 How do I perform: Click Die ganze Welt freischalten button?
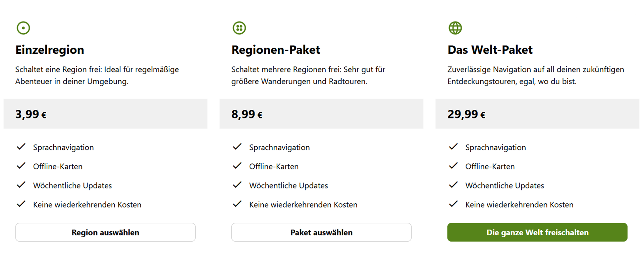coord(537,232)
